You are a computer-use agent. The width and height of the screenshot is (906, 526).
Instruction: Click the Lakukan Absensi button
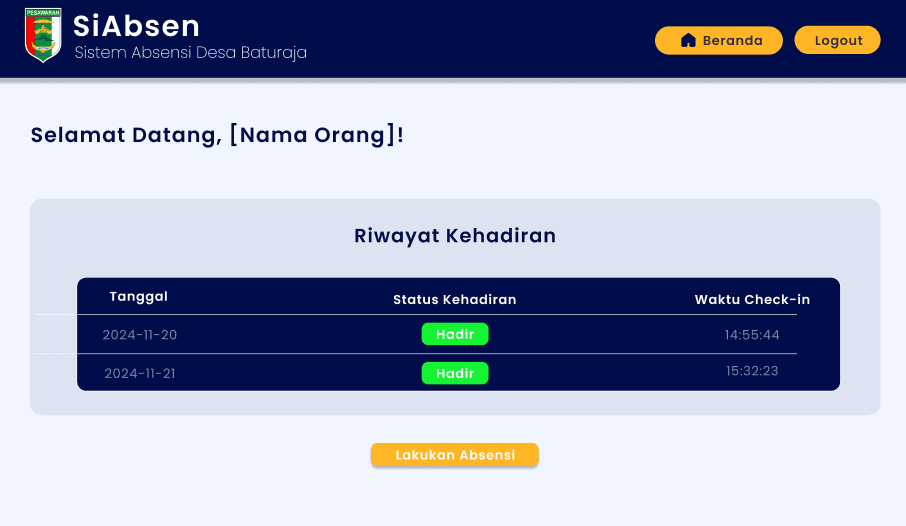[455, 455]
